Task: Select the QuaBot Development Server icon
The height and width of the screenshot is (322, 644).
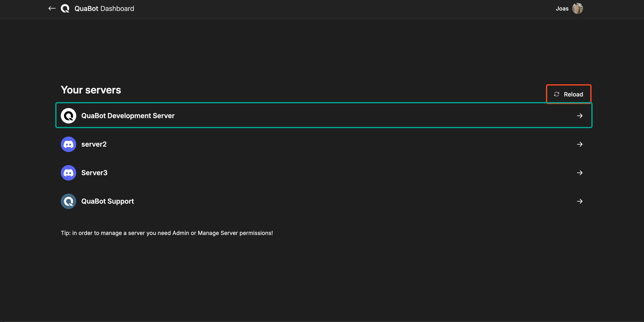Action: [69, 116]
